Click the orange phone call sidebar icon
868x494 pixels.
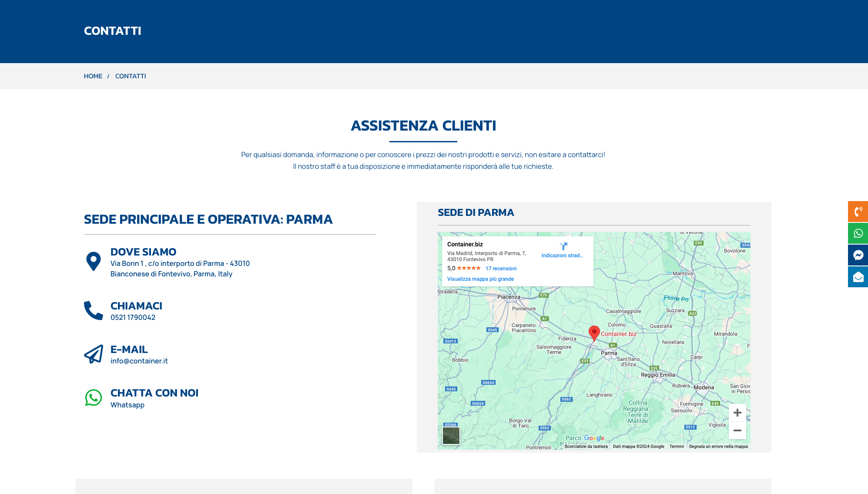[x=857, y=212]
